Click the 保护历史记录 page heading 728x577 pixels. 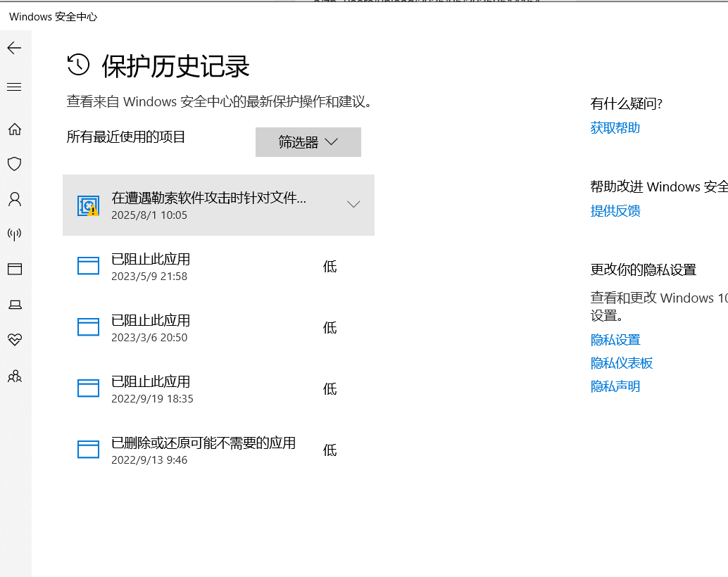click(175, 66)
